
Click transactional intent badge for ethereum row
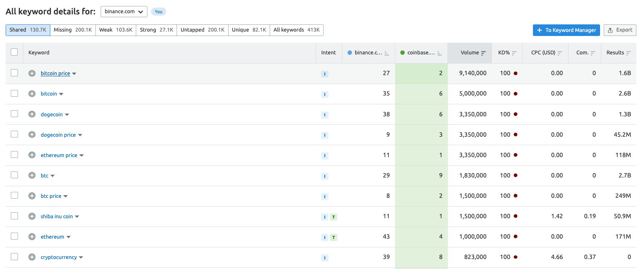click(x=334, y=237)
